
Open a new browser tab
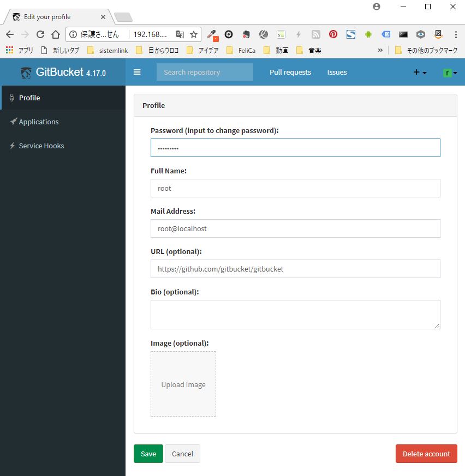pyautogui.click(x=123, y=17)
